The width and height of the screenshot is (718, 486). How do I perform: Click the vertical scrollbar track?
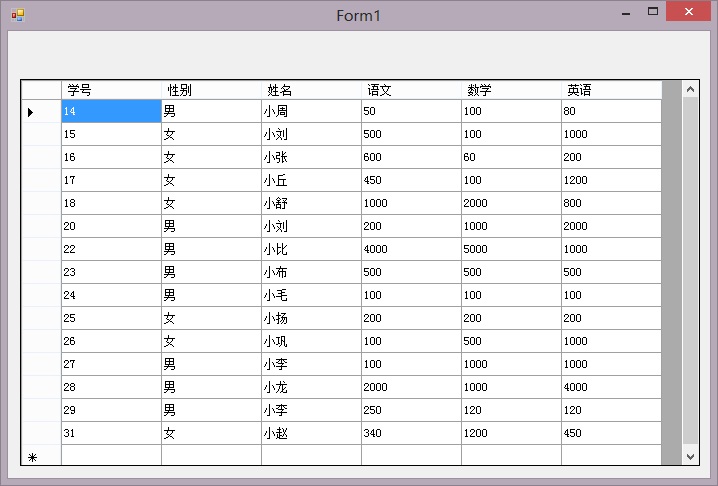(690, 300)
